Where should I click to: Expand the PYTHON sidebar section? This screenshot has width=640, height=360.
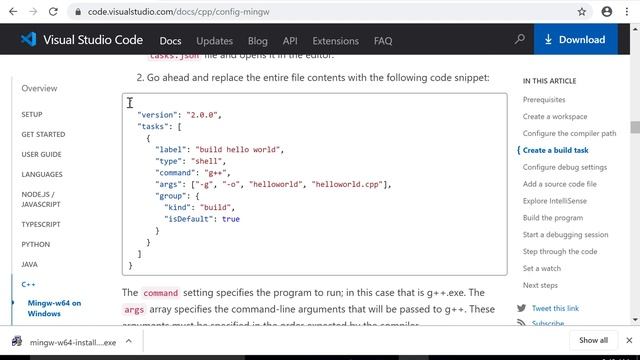(x=36, y=244)
